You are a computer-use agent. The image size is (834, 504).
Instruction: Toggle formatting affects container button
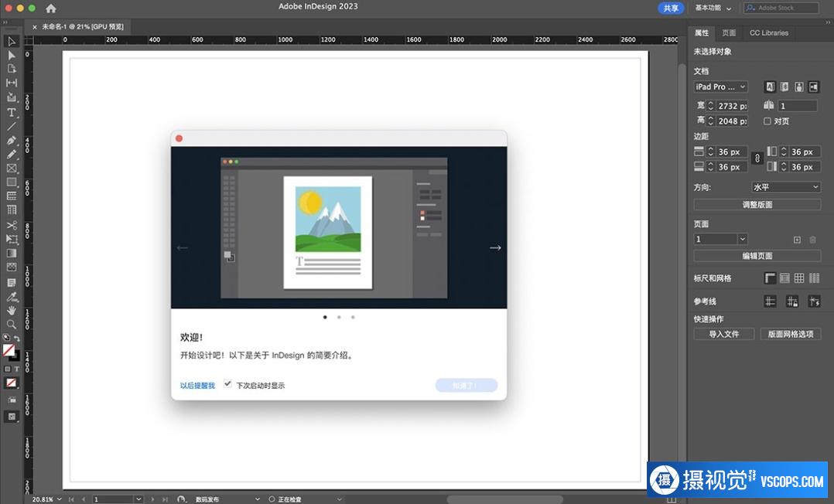click(x=8, y=369)
